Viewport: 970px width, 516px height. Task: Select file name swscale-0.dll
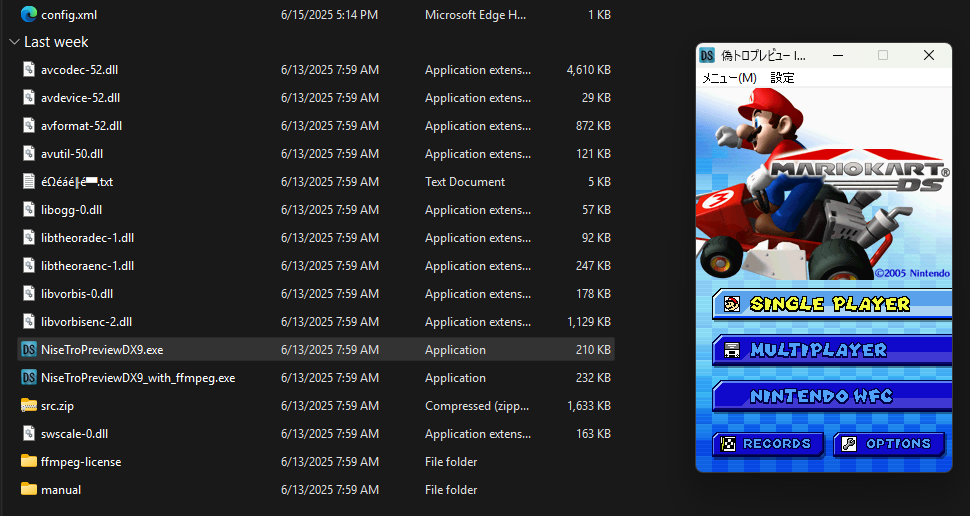click(74, 434)
